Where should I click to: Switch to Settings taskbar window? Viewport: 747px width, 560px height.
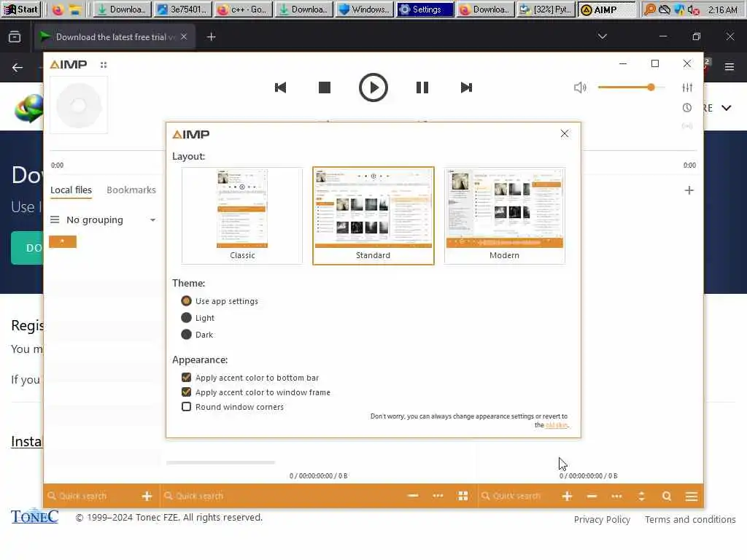pyautogui.click(x=424, y=9)
